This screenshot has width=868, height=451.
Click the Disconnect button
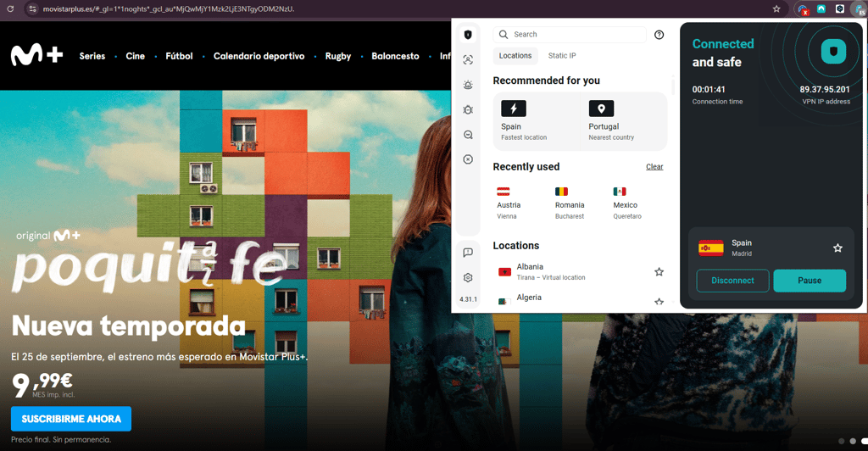tap(732, 281)
